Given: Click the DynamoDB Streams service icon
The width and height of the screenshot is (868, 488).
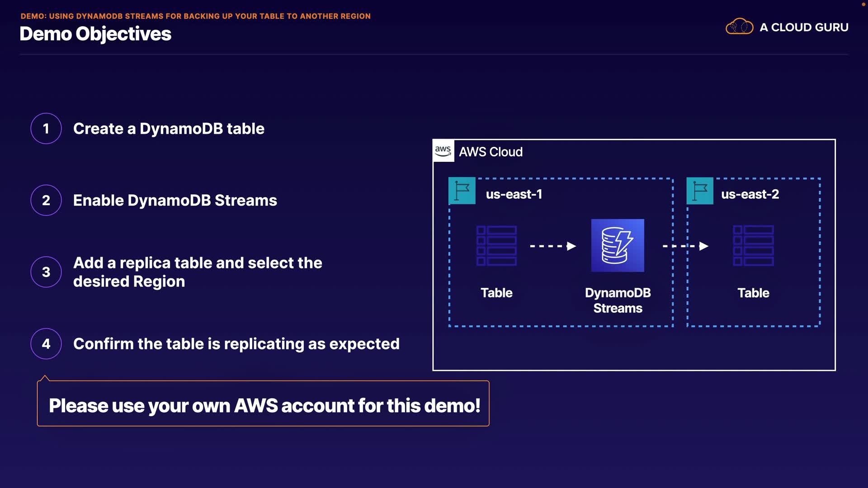Looking at the screenshot, I should pos(618,245).
